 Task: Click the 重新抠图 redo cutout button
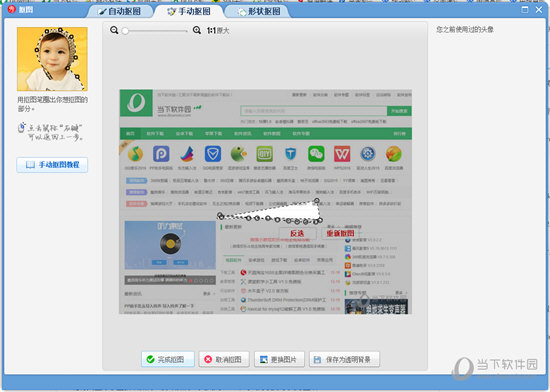[x=340, y=234]
